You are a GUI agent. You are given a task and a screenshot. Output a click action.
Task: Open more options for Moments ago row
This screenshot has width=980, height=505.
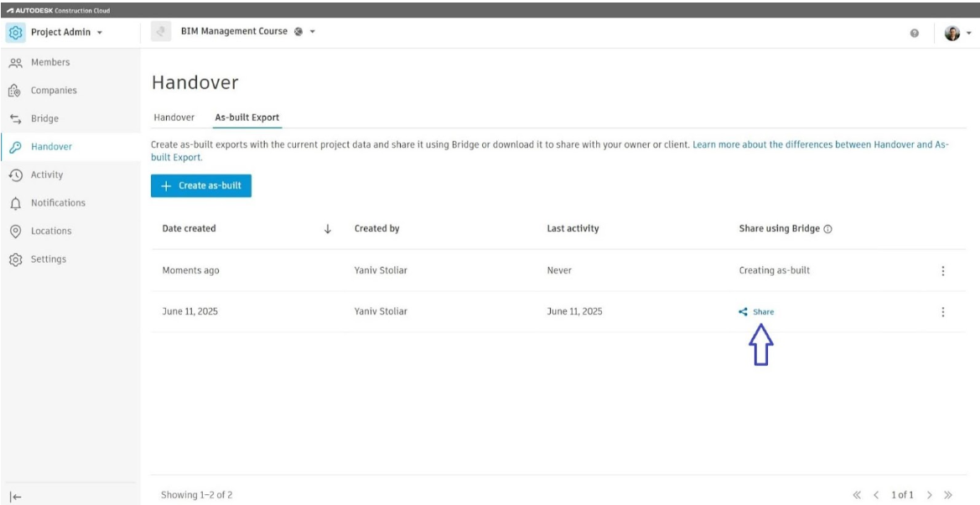tap(943, 271)
